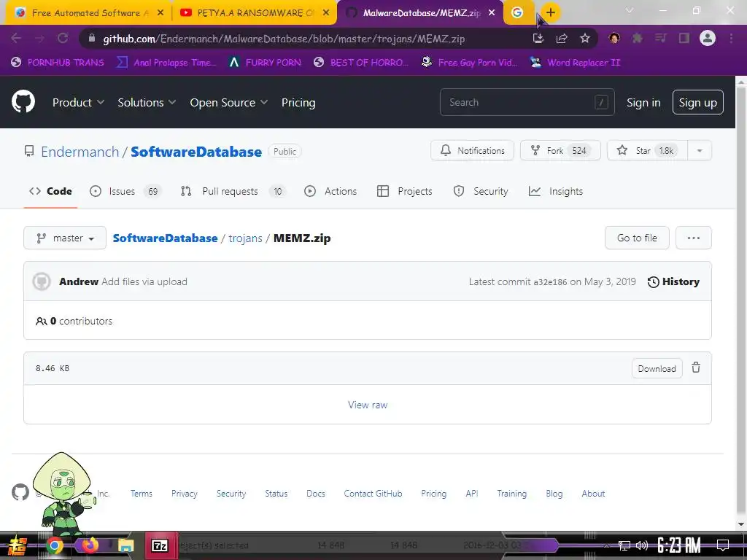The height and width of the screenshot is (560, 747).
Task: Click Go to file button
Action: pos(637,238)
